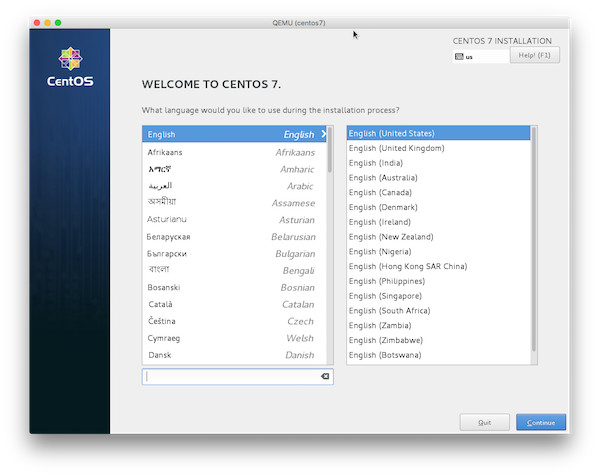599x476 pixels.
Task: Click the language list scrollbar thumb
Action: tap(330, 150)
